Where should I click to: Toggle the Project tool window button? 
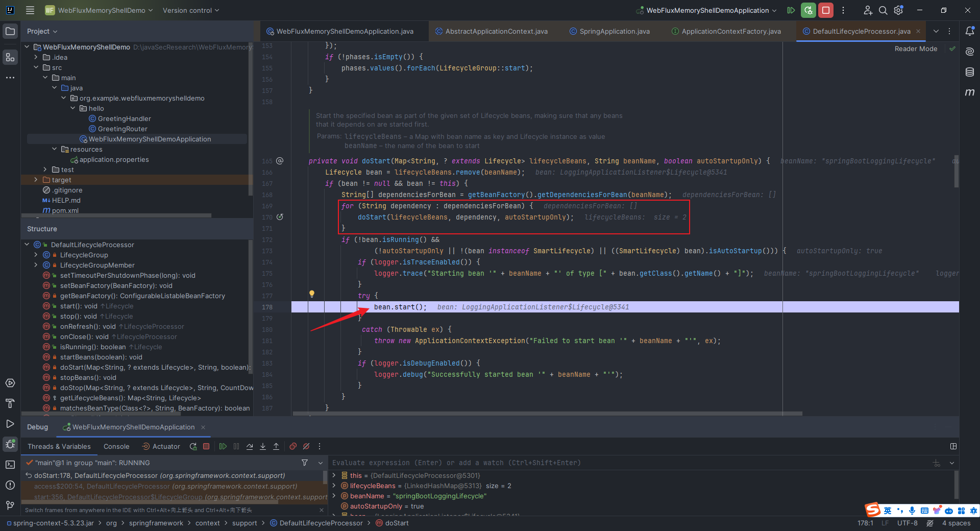(10, 31)
